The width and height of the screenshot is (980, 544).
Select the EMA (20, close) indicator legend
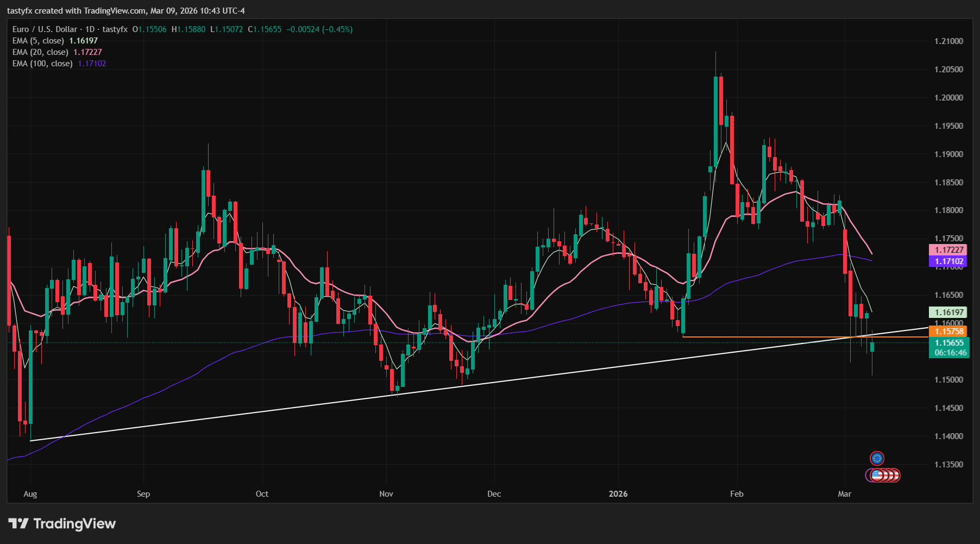39,52
